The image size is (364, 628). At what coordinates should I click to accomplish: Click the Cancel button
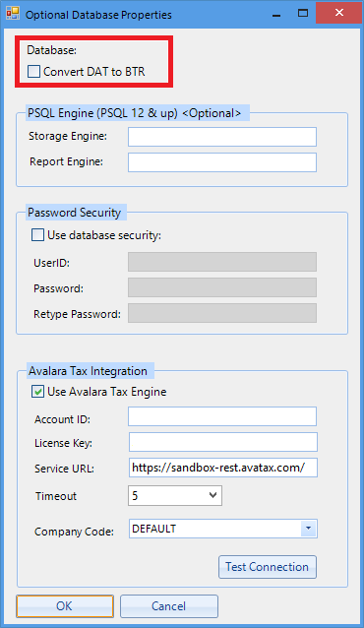tap(169, 606)
